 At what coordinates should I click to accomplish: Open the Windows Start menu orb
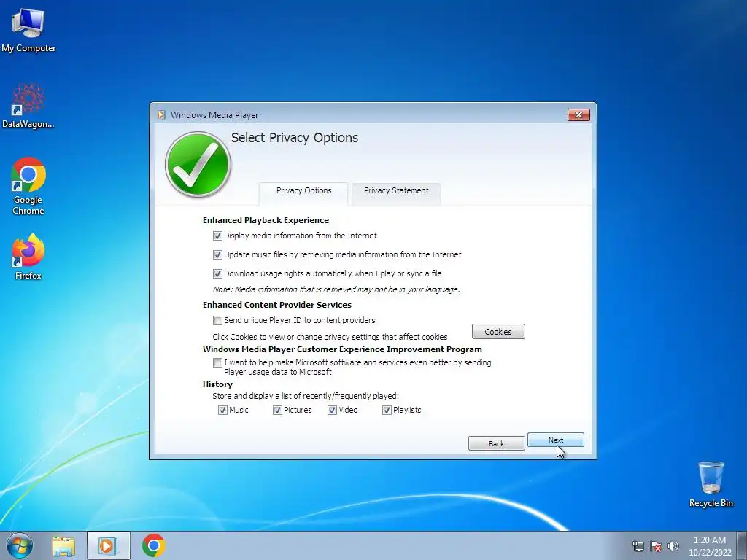[x=20, y=545]
